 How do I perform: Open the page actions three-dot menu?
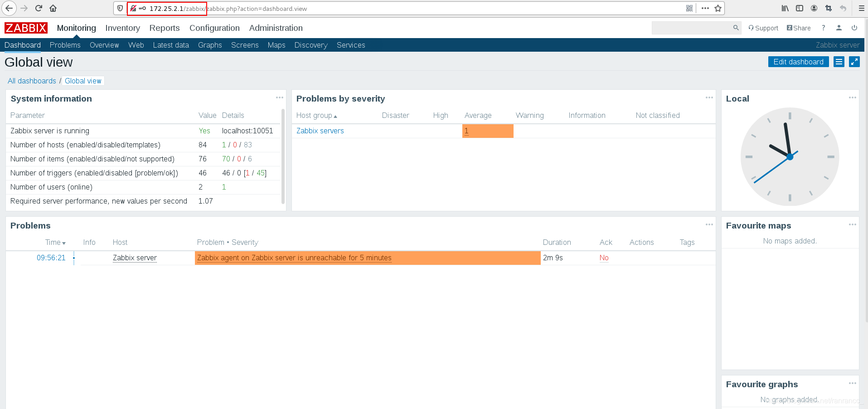(705, 8)
